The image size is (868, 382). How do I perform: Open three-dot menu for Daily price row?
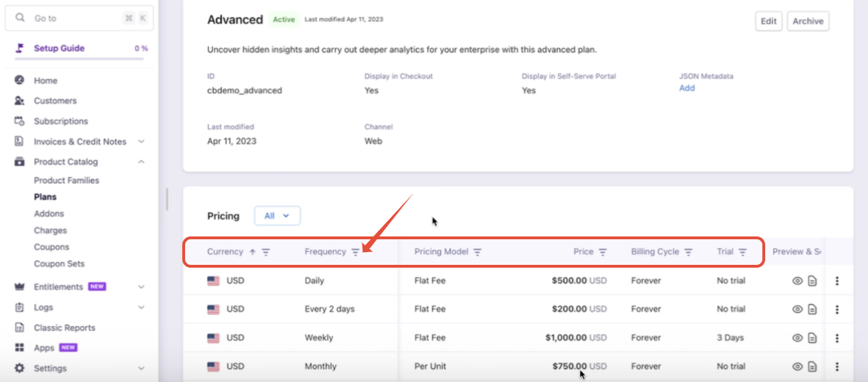(837, 280)
